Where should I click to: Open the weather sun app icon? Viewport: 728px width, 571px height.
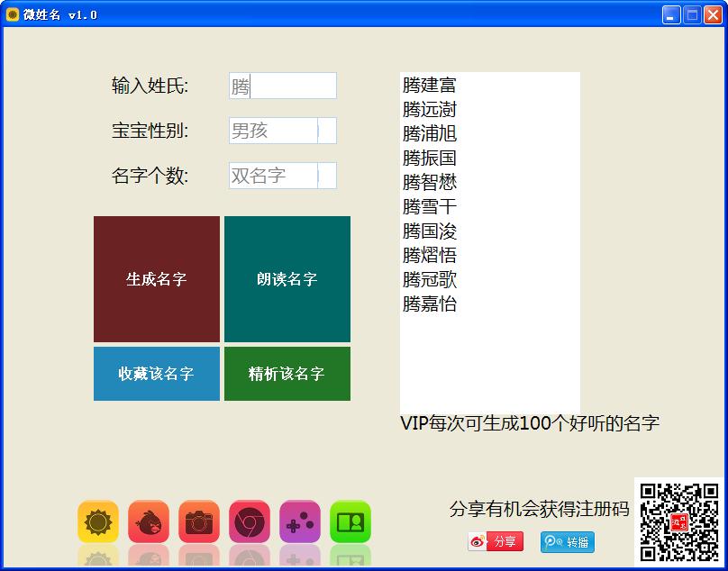[98, 522]
